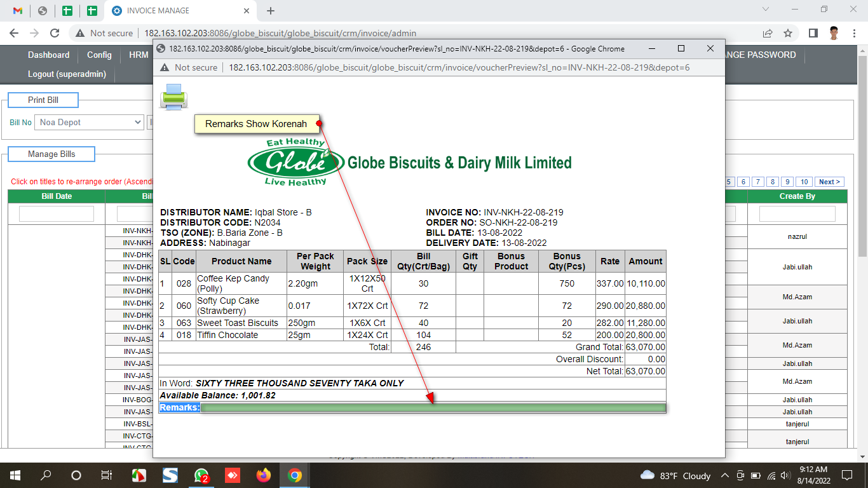Click the Create By column header

(797, 196)
